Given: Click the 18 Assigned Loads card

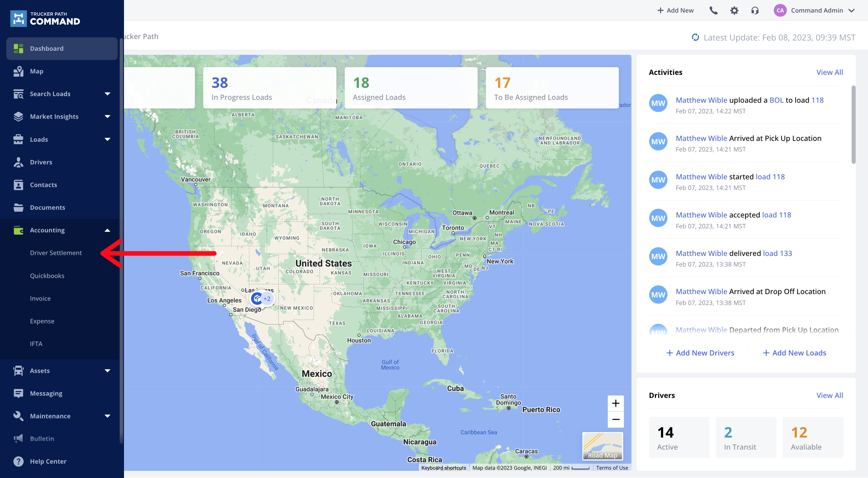Looking at the screenshot, I should pyautogui.click(x=411, y=88).
